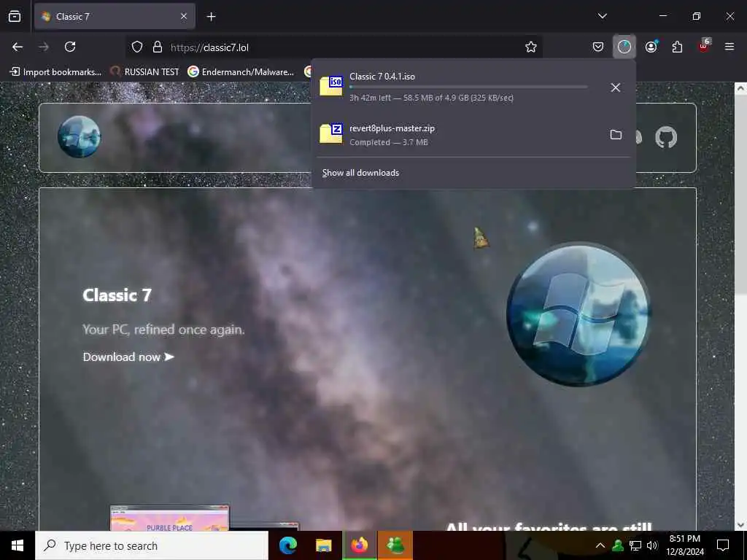This screenshot has width=747, height=560.
Task: Bookmark this page with star icon
Action: coord(531,47)
